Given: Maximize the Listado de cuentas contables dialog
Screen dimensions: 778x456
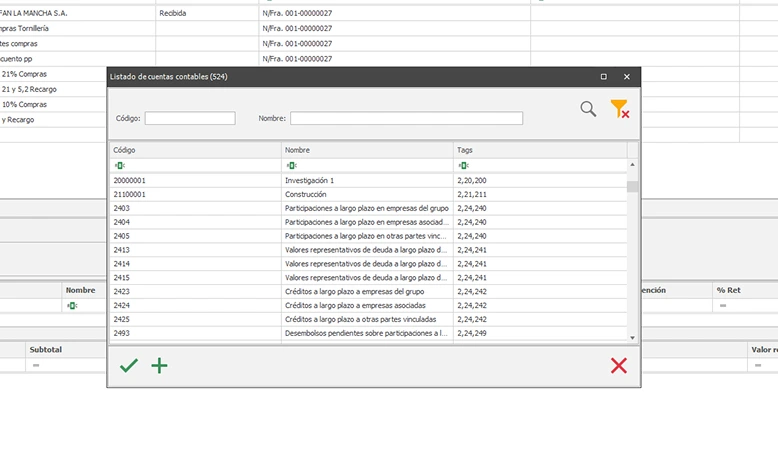Looking at the screenshot, I should tap(603, 76).
